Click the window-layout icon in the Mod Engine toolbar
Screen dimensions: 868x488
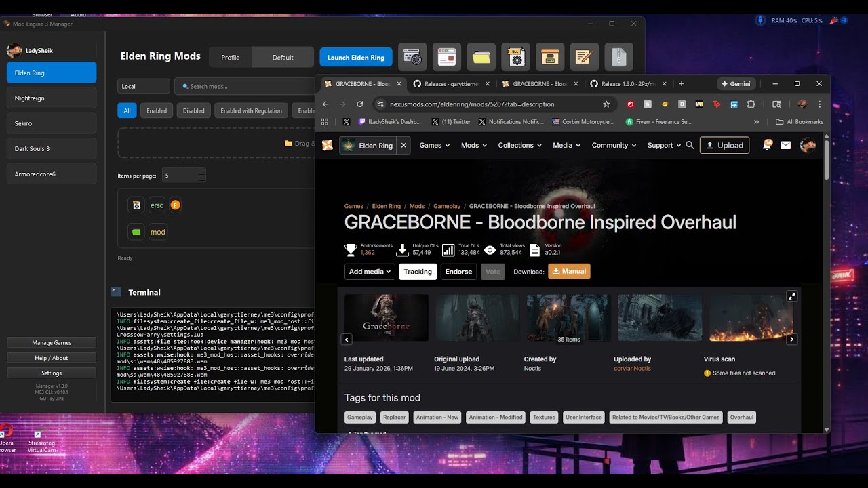point(446,58)
